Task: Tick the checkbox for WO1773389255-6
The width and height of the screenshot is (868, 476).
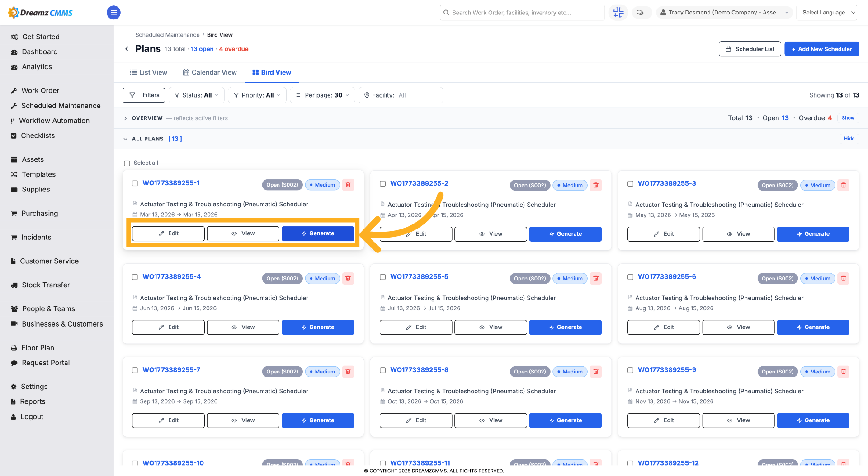Action: 630,276
